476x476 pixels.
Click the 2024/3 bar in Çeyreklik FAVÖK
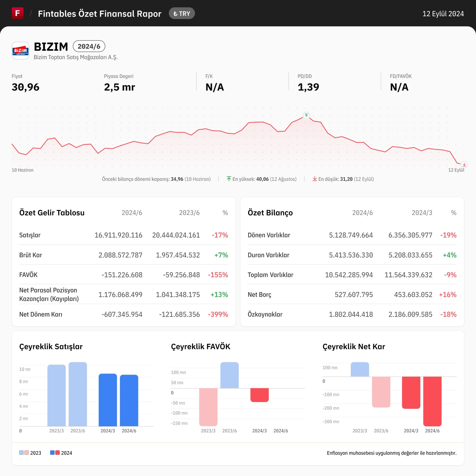pyautogui.click(x=260, y=395)
